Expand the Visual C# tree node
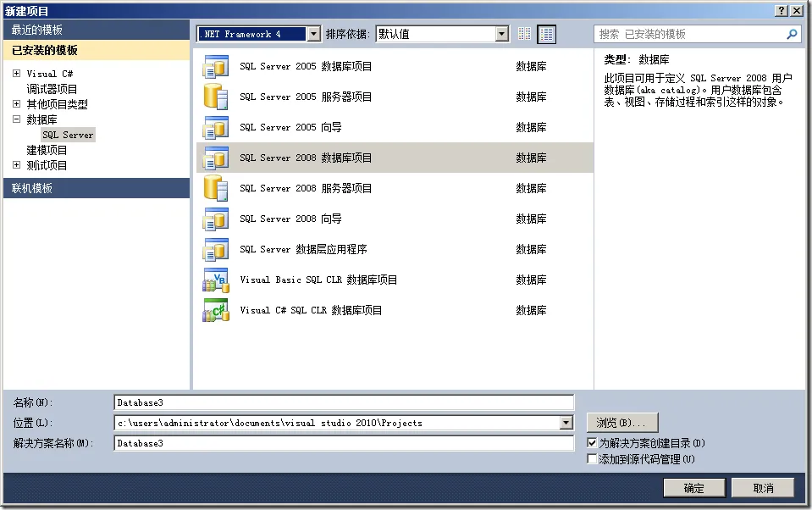812x510 pixels. (x=17, y=74)
